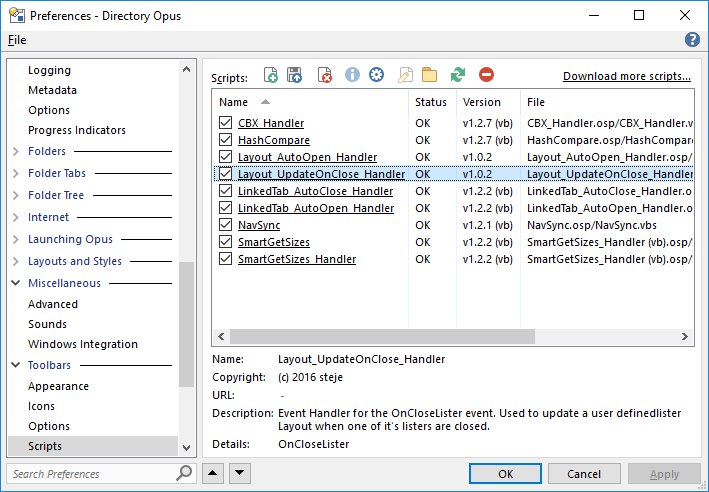709x492 pixels.
Task: Open the CBX_Handler script link
Action: [271, 123]
